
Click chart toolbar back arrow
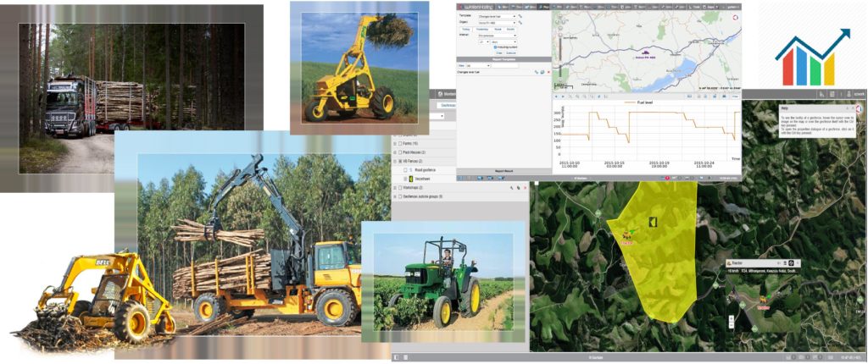pyautogui.click(x=556, y=97)
